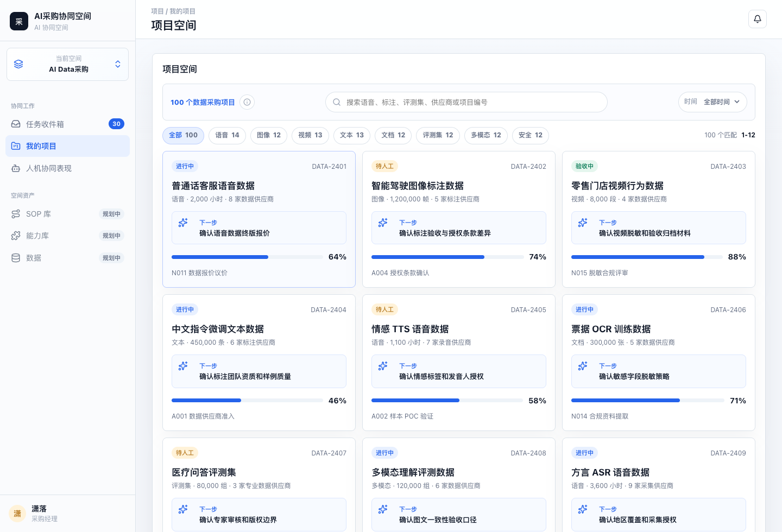Click sparkle icon in 确认标注团队资质和样例质量 box
The height and width of the screenshot is (532, 782).
183,366
